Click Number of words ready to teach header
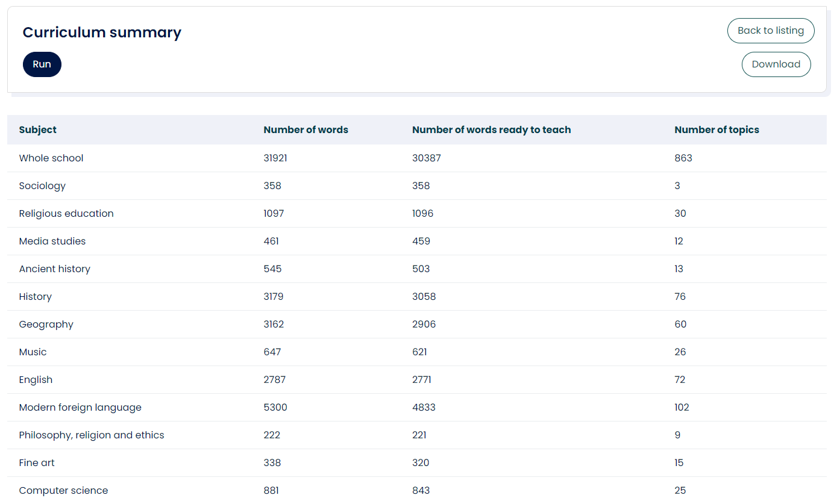The image size is (834, 504). [x=491, y=129]
